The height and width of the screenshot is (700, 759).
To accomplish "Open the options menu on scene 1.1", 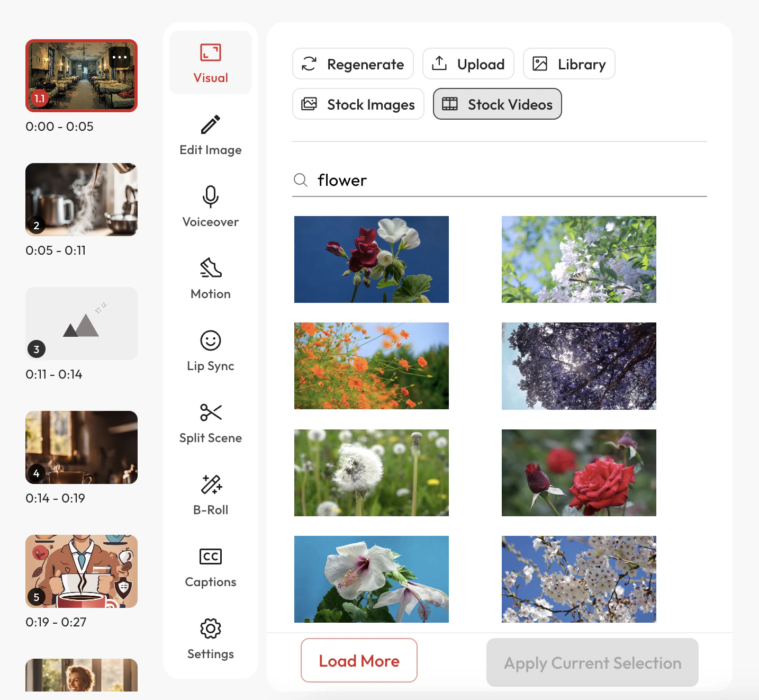I will coord(120,57).
